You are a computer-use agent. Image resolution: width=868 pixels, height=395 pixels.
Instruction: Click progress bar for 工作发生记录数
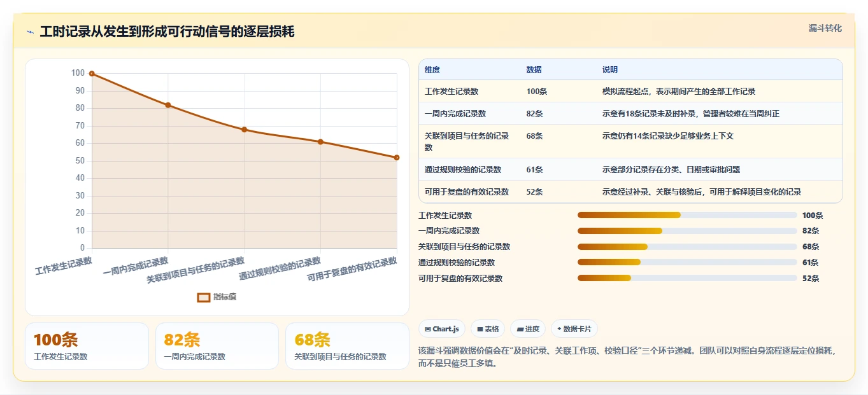[687, 216]
